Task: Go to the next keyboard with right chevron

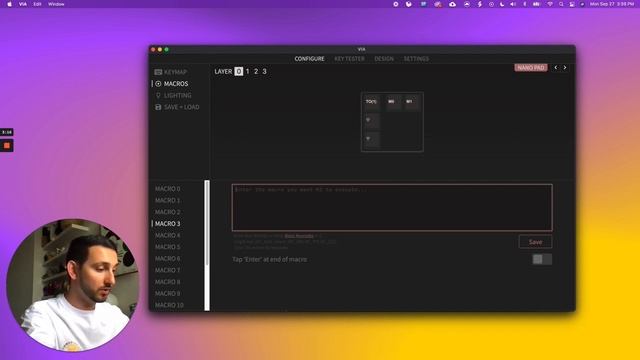Action: [x=565, y=67]
